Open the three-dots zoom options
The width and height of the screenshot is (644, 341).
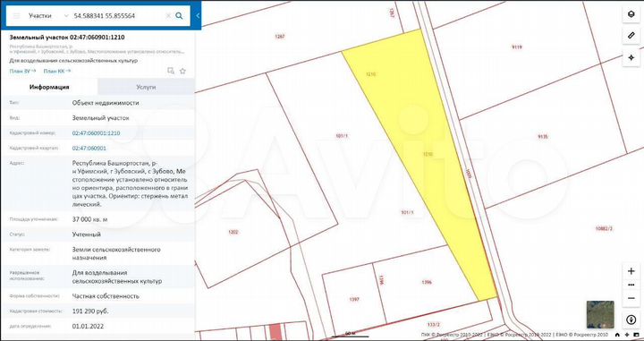click(631, 285)
